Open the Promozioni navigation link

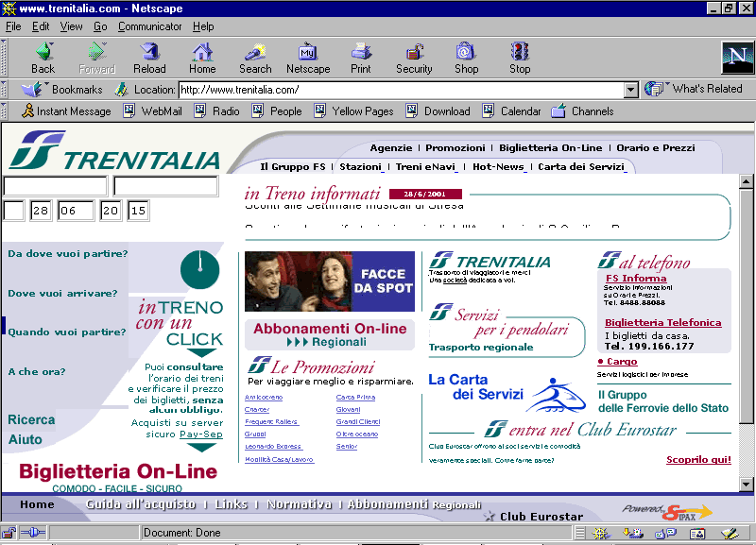point(455,148)
